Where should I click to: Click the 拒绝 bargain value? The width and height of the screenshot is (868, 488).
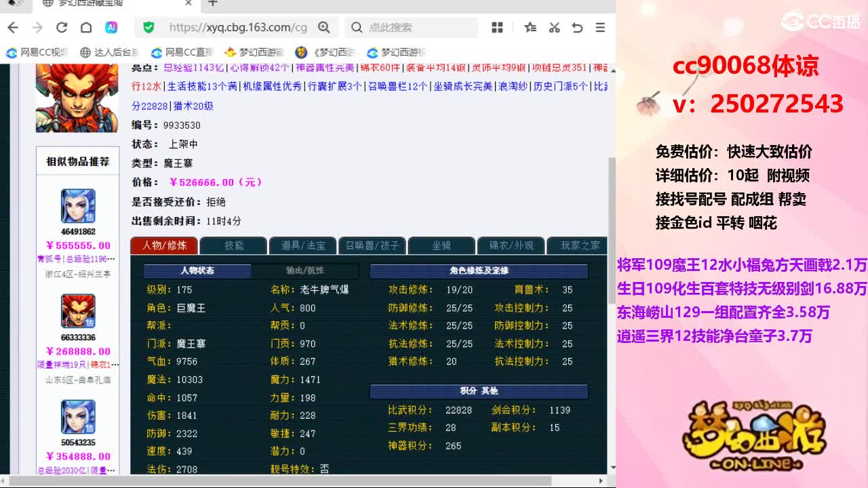click(216, 202)
